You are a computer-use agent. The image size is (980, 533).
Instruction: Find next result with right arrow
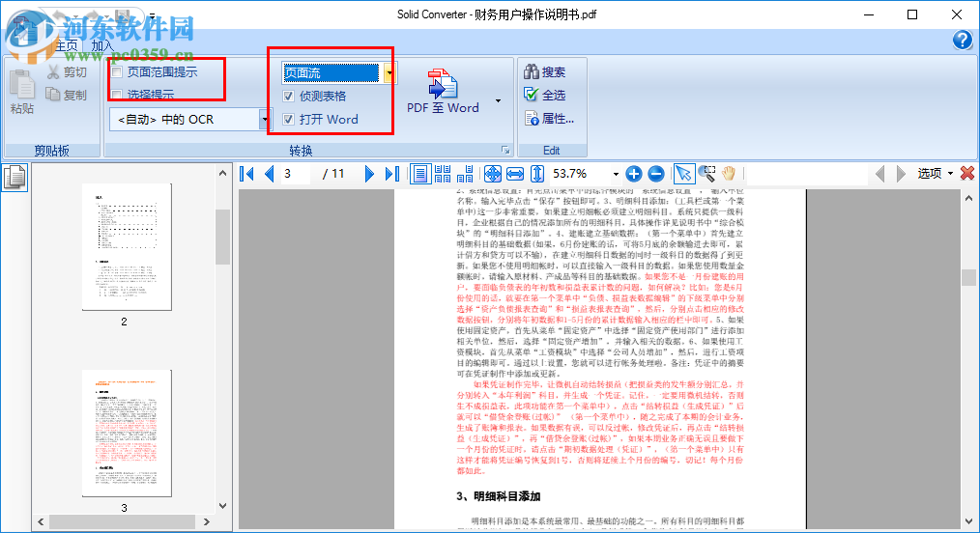click(901, 174)
